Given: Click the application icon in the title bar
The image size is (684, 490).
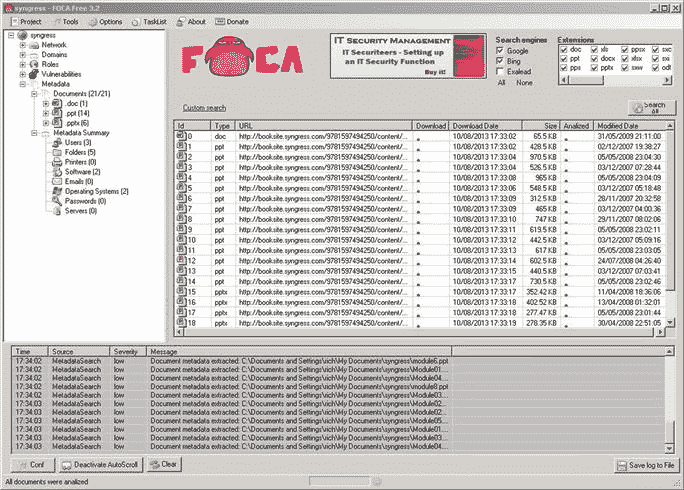Looking at the screenshot, I should 8,8.
